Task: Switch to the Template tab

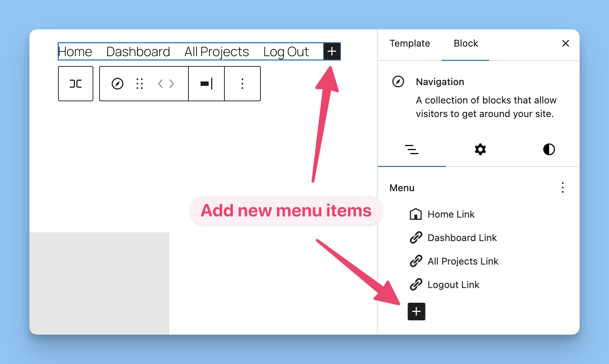Action: click(410, 43)
